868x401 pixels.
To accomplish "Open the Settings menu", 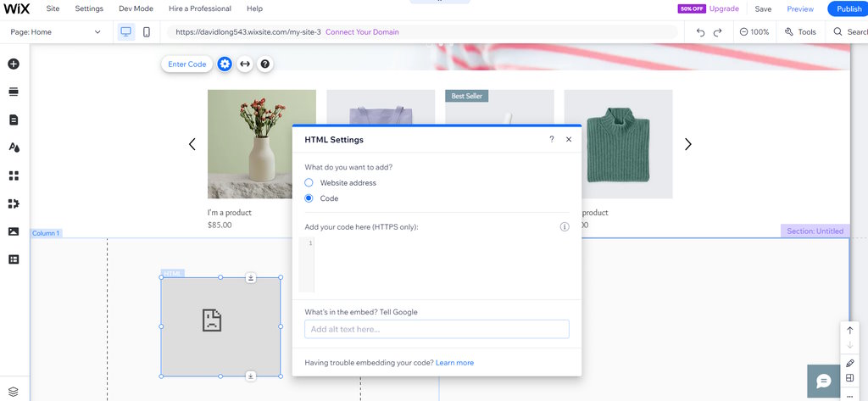I will 89,8.
